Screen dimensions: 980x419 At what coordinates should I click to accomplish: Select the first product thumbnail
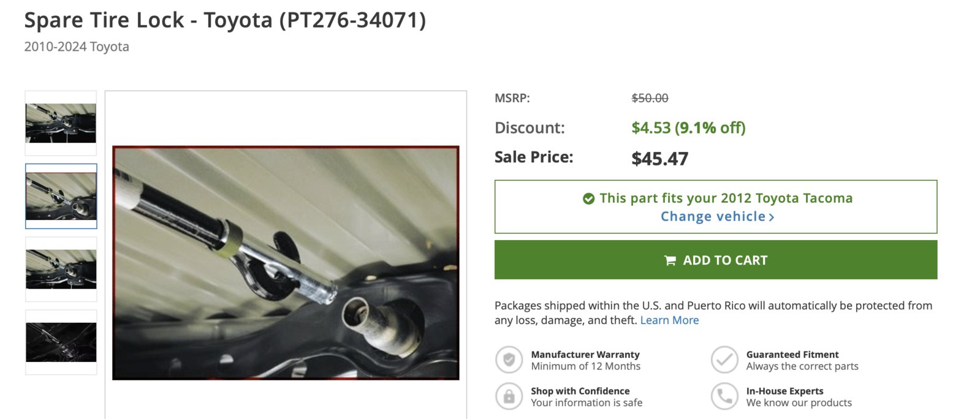click(x=61, y=123)
